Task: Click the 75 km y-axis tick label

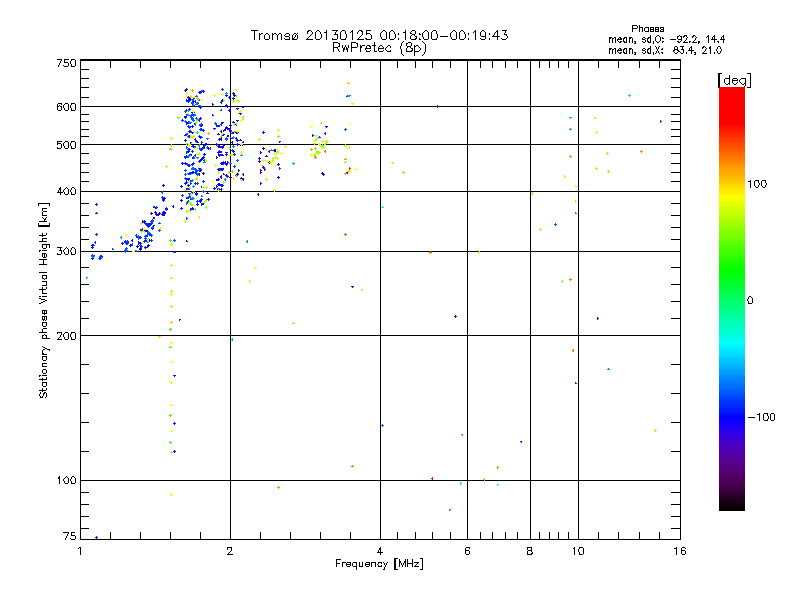Action: pos(68,537)
